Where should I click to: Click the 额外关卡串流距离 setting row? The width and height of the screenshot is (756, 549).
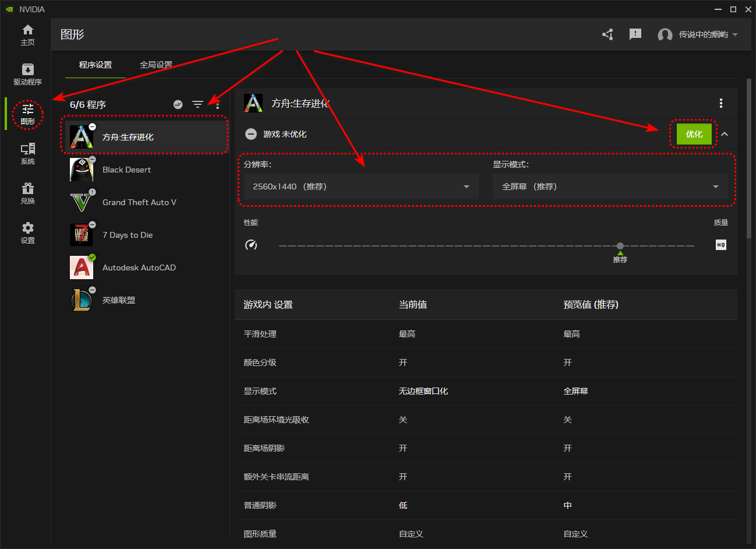click(x=486, y=477)
